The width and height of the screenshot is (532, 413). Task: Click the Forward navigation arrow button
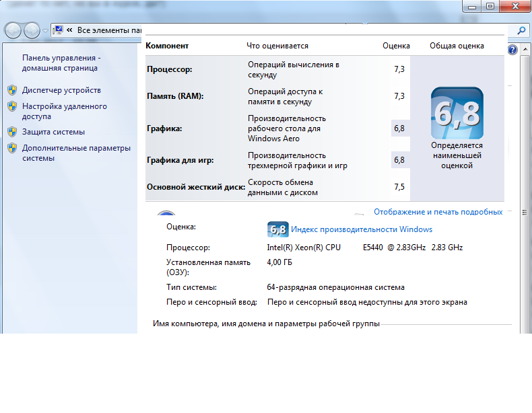pyautogui.click(x=32, y=30)
